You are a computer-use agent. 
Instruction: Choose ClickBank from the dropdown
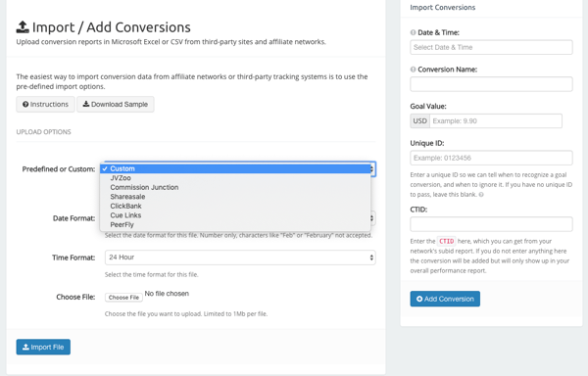[235, 206]
